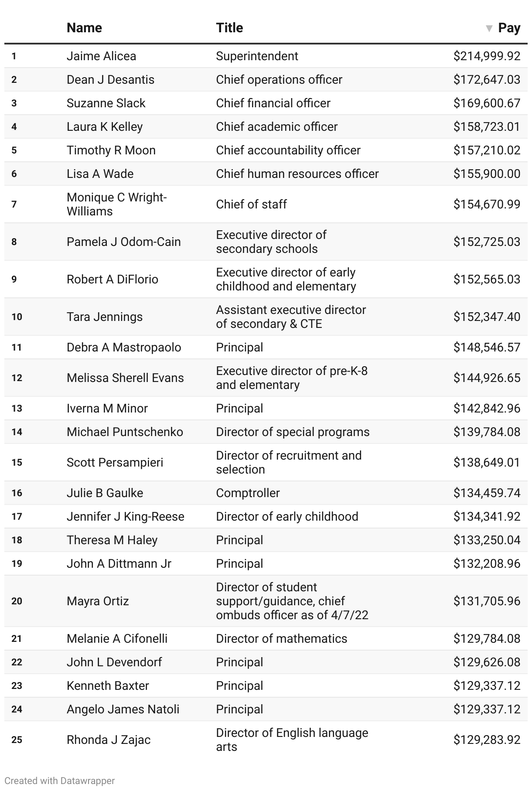Viewport: 532px width, 791px height.
Task: Click the Superintendent title cell
Action: 257,56
